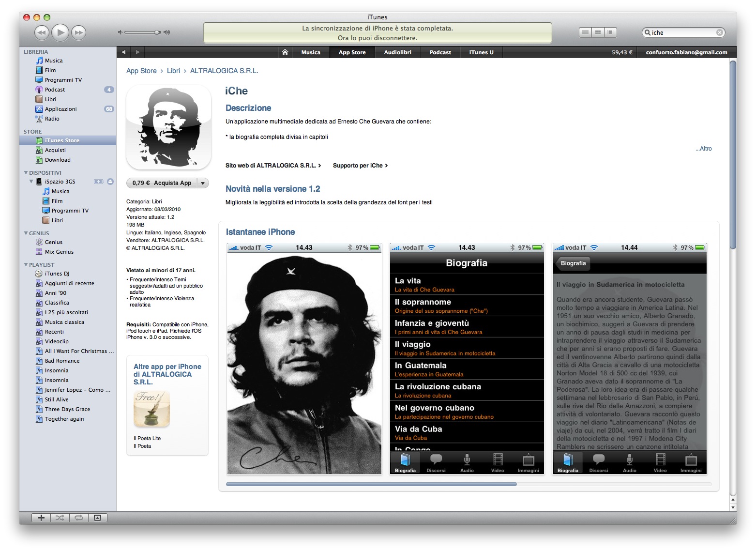Switch to list view
This screenshot has width=756, height=551.
coord(585,32)
